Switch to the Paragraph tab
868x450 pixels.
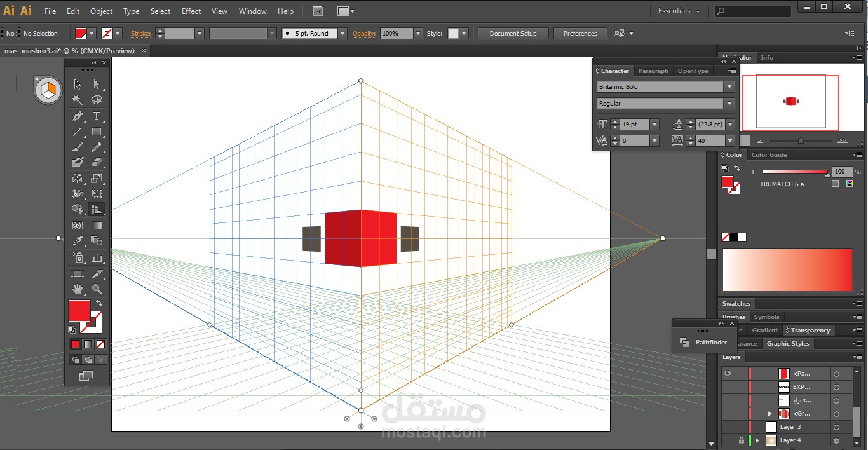[x=653, y=71]
